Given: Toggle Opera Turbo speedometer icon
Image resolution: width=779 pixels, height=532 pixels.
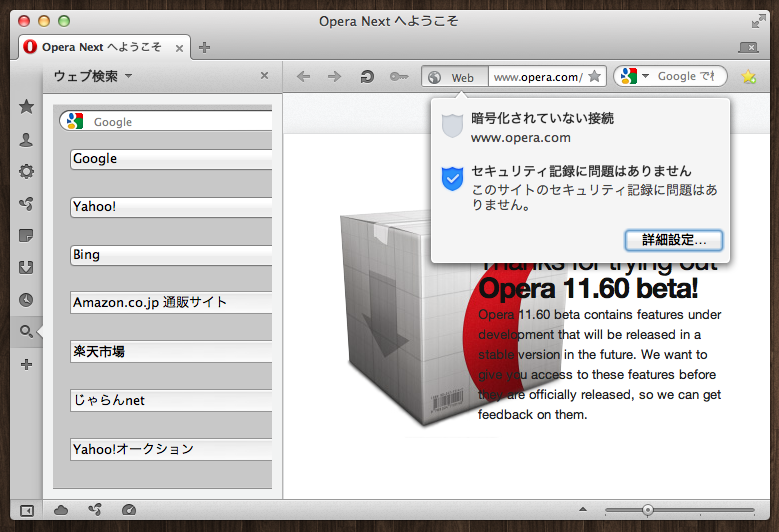Looking at the screenshot, I should 129,510.
